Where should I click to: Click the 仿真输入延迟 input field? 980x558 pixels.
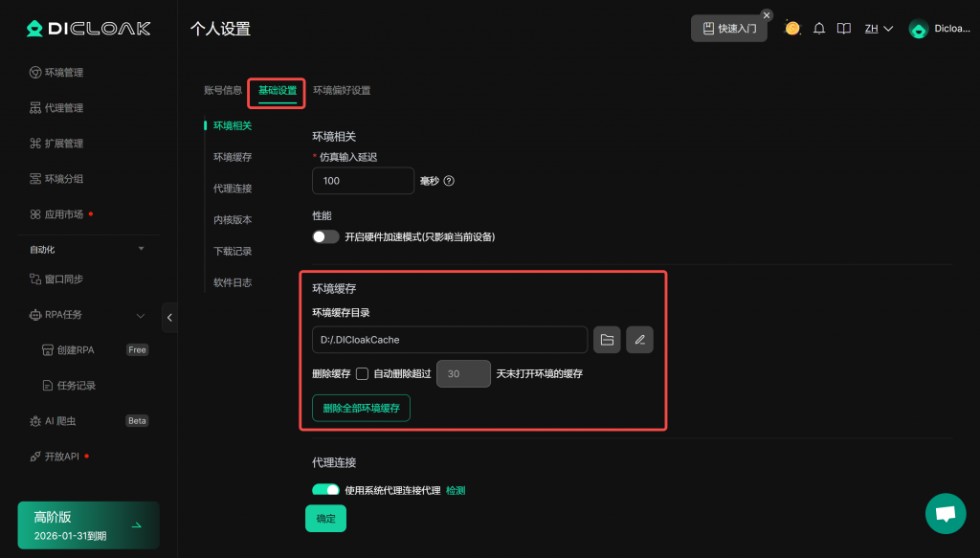(x=363, y=181)
